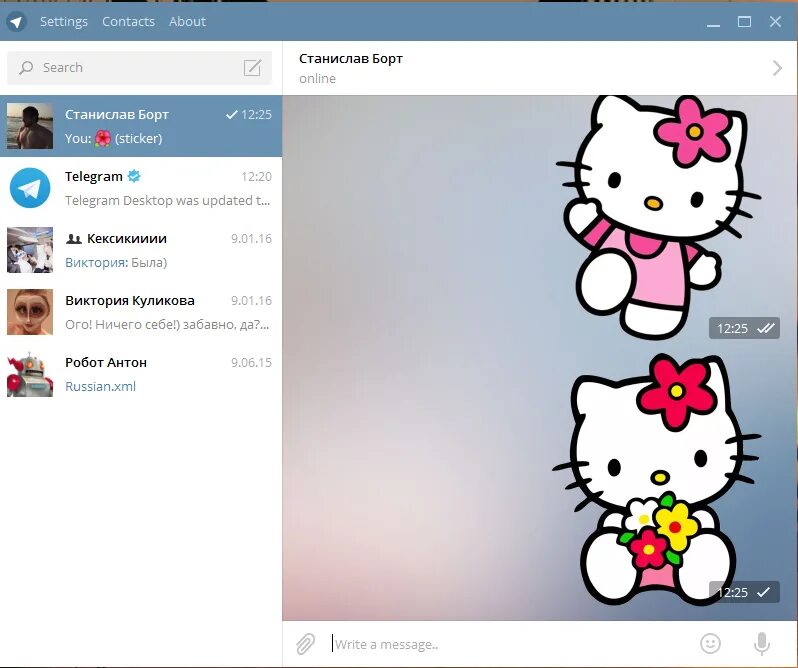Start a new message with compose icon

[252, 68]
